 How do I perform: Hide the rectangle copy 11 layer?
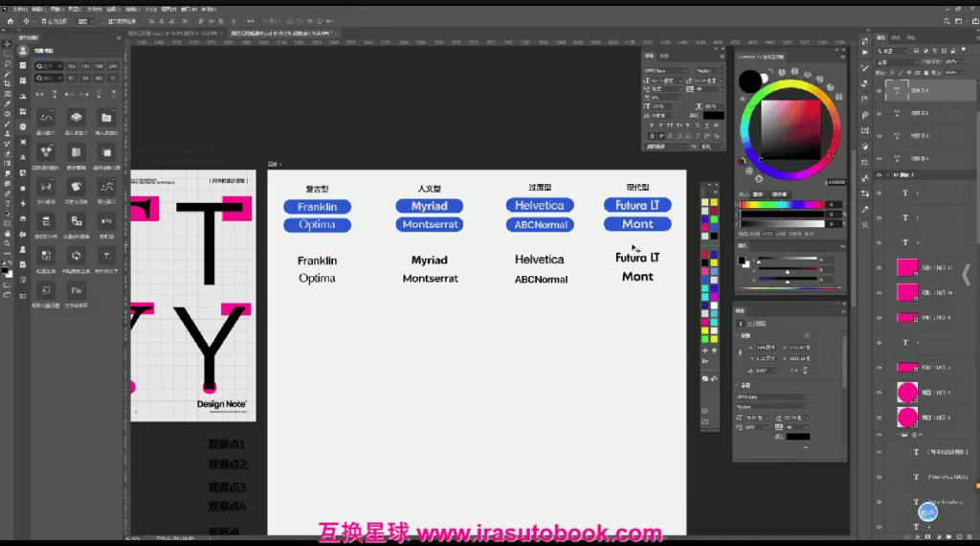click(880, 267)
